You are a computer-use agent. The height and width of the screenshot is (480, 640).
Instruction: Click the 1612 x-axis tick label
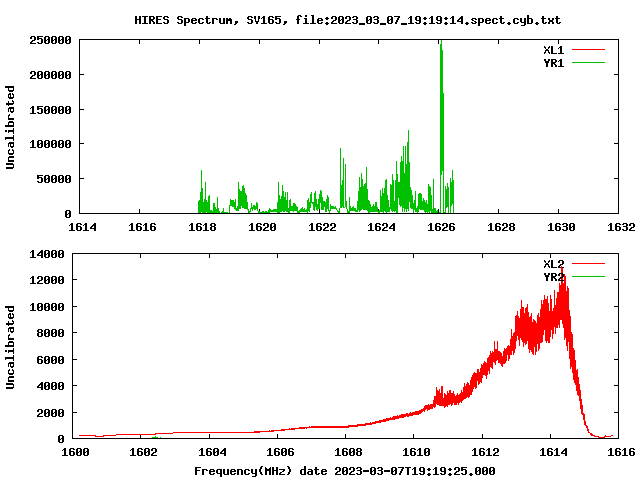pyautogui.click(x=485, y=452)
